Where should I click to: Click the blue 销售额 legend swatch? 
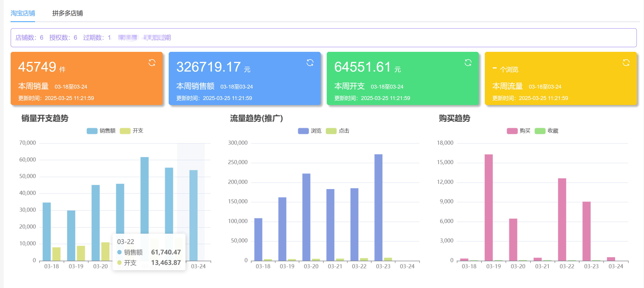point(92,131)
